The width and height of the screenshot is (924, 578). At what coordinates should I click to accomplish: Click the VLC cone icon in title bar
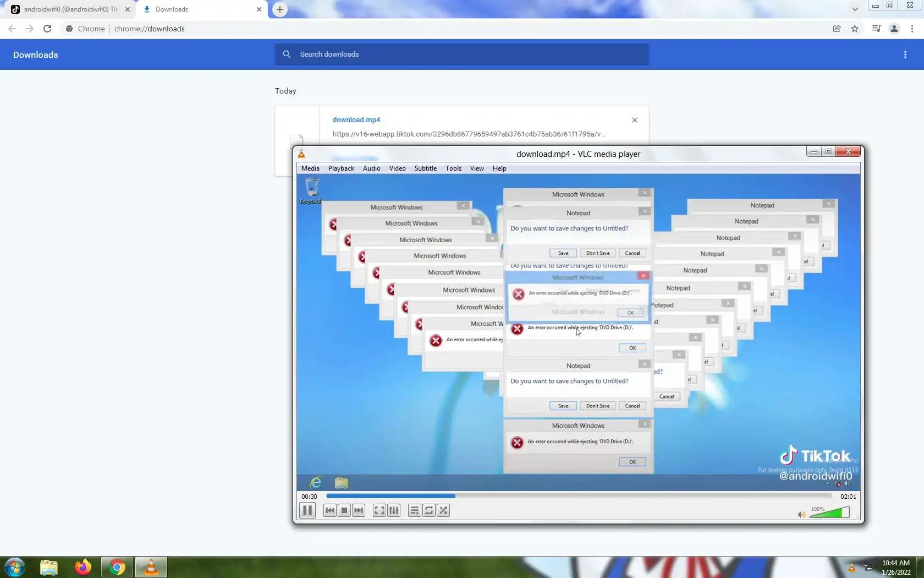[x=301, y=154]
